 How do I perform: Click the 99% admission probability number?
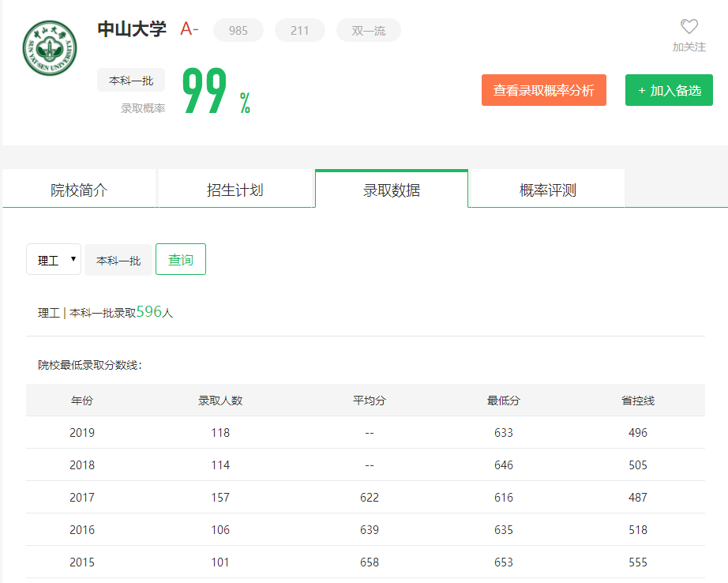coord(216,91)
